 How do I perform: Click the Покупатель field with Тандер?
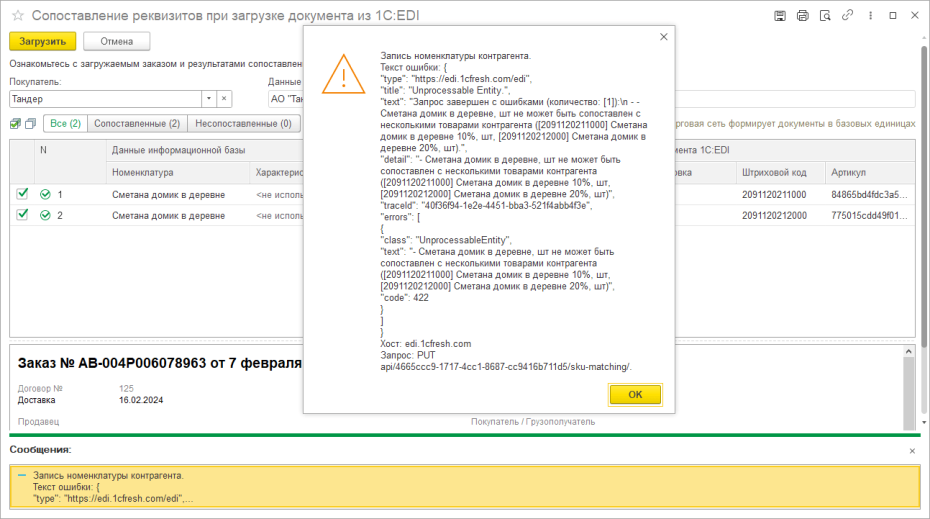[106, 99]
